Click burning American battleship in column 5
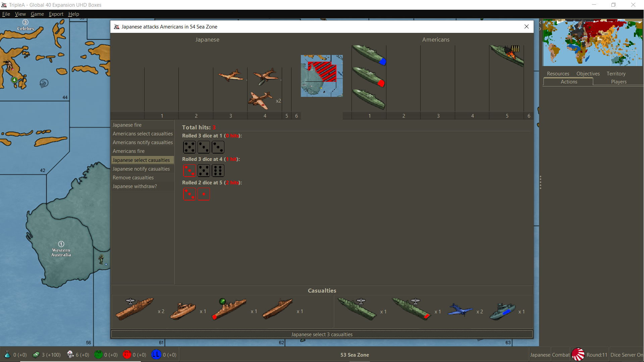This screenshot has height=362, width=644. coord(507,55)
